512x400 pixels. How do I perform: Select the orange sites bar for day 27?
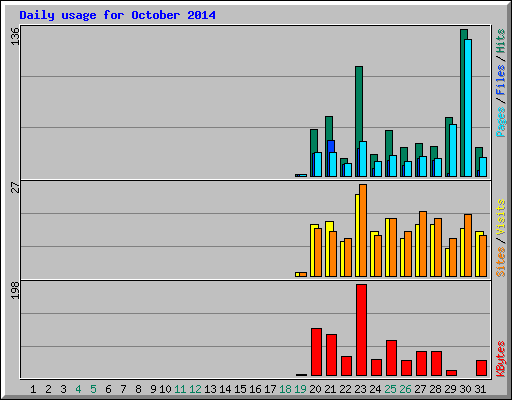(423, 244)
